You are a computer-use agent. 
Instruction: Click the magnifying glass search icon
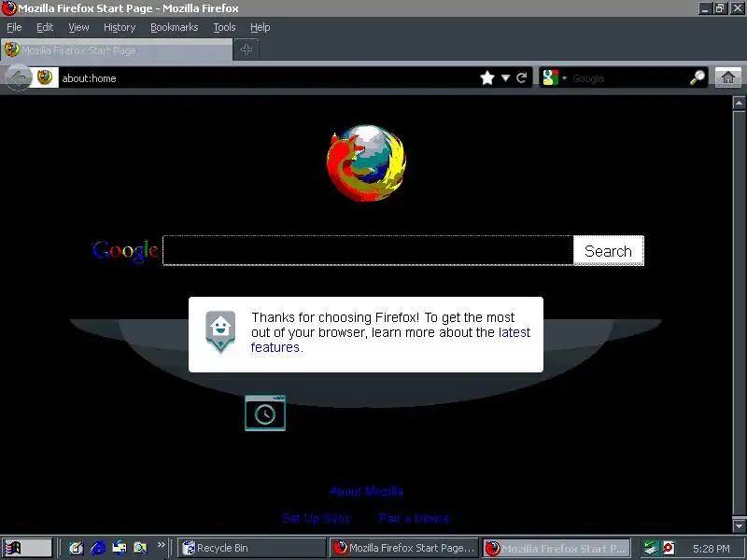698,77
